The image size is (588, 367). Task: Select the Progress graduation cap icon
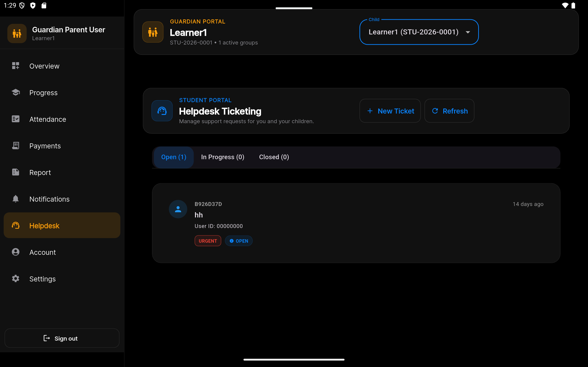16,92
